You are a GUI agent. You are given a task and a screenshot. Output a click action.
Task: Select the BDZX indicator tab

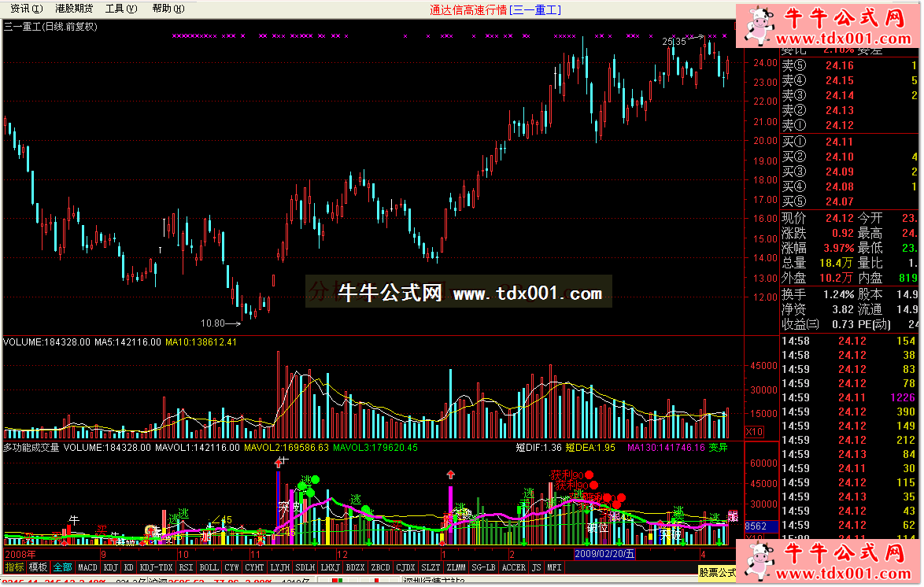pos(355,567)
